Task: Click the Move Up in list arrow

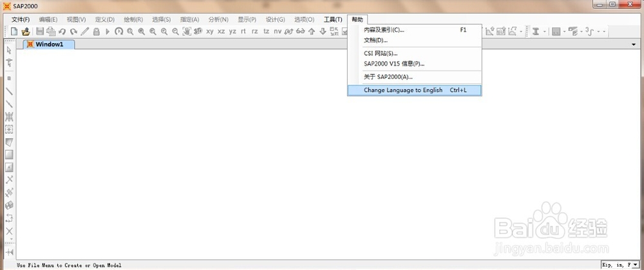Action: tap(311, 31)
